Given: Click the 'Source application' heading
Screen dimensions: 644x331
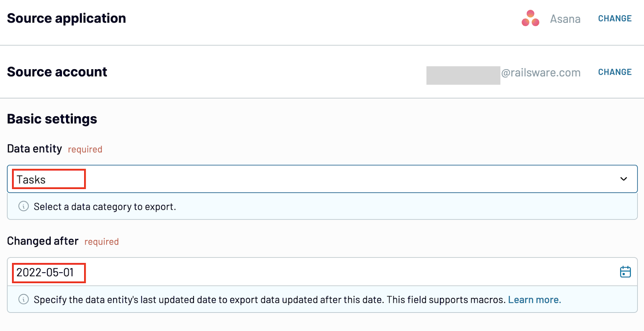Looking at the screenshot, I should [x=66, y=18].
